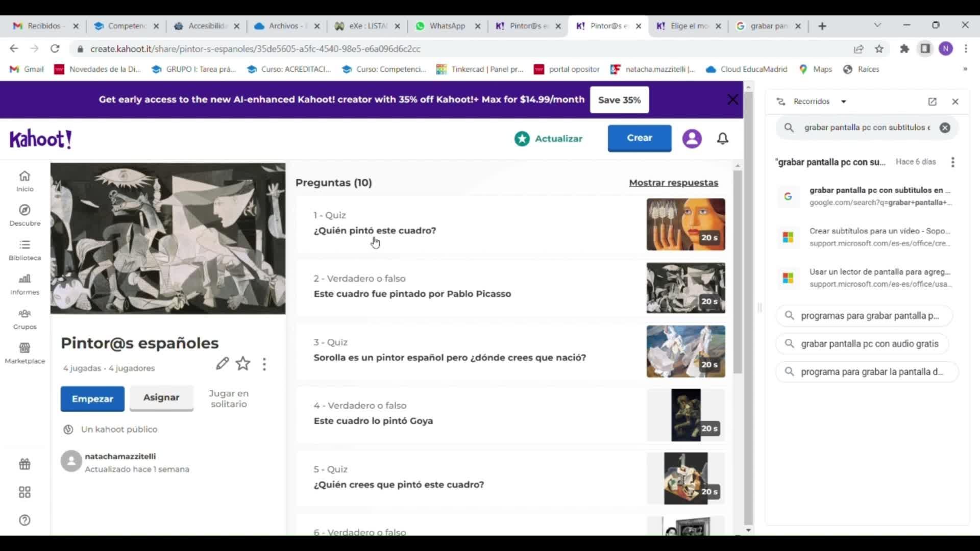Toggle the browser side panel button

[x=925, y=49]
